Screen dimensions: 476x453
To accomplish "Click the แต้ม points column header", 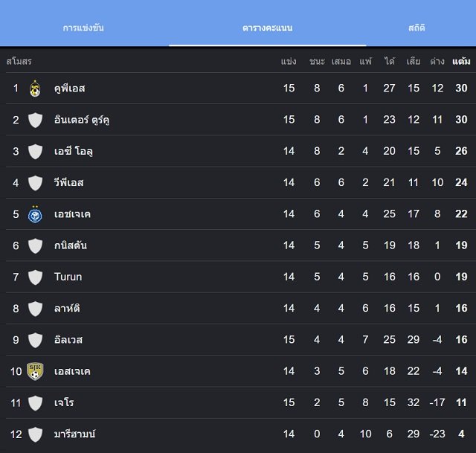I will tap(461, 62).
